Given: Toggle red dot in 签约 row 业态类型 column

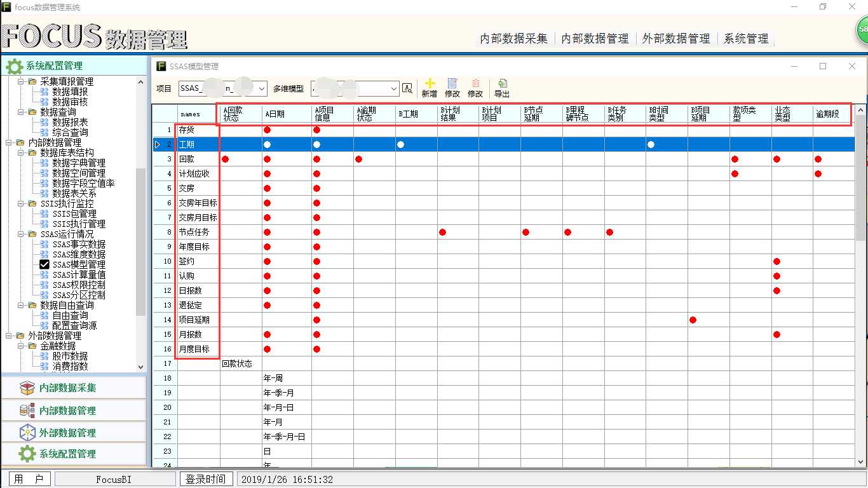Looking at the screenshot, I should 776,261.
